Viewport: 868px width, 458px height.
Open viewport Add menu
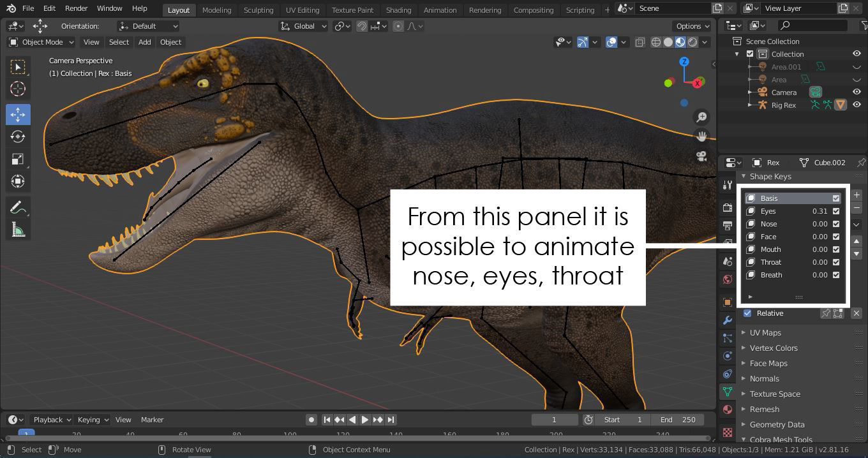pyautogui.click(x=145, y=42)
